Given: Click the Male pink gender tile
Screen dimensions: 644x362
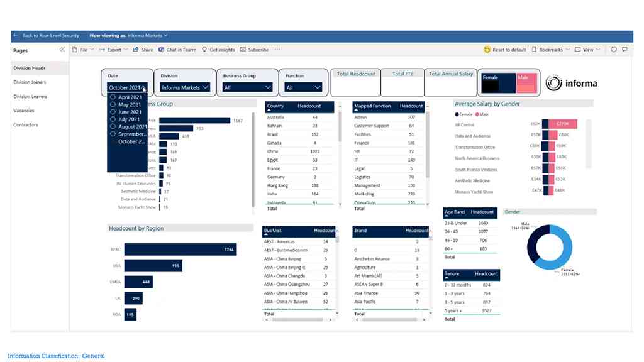Looking at the screenshot, I should [526, 84].
